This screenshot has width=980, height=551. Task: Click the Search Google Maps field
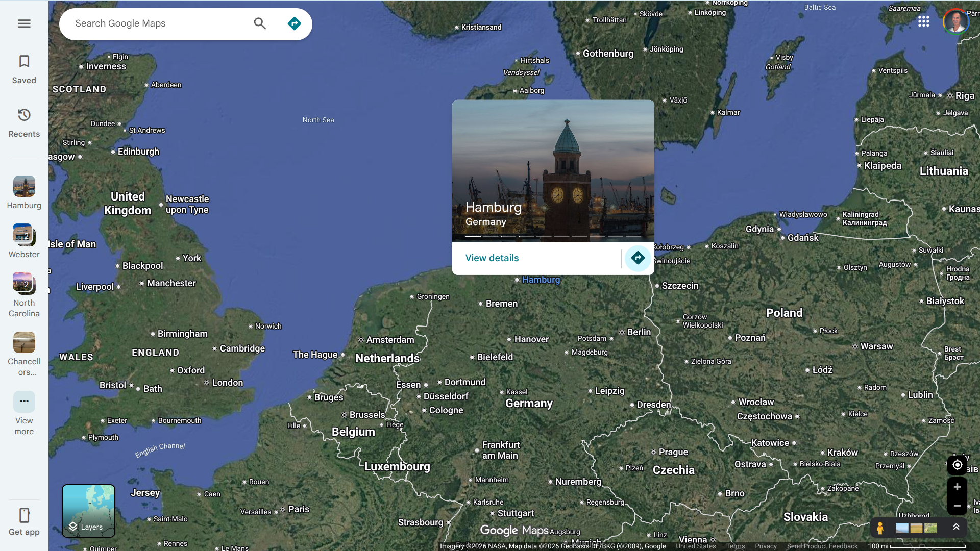[x=158, y=23]
